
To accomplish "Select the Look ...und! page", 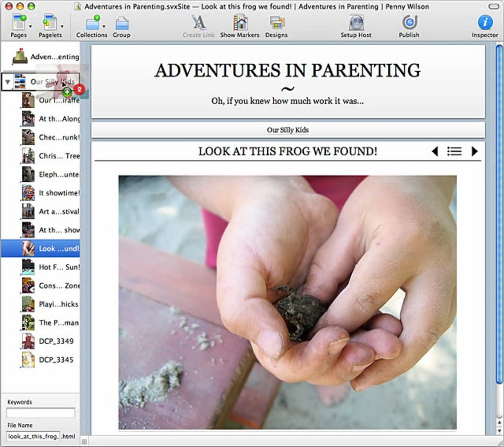I will click(x=41, y=249).
